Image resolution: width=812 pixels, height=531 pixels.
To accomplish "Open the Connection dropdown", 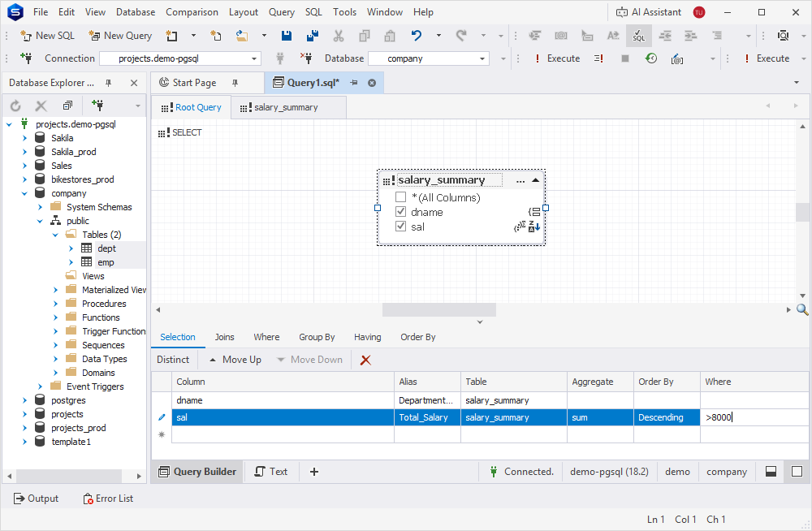I will tap(253, 58).
